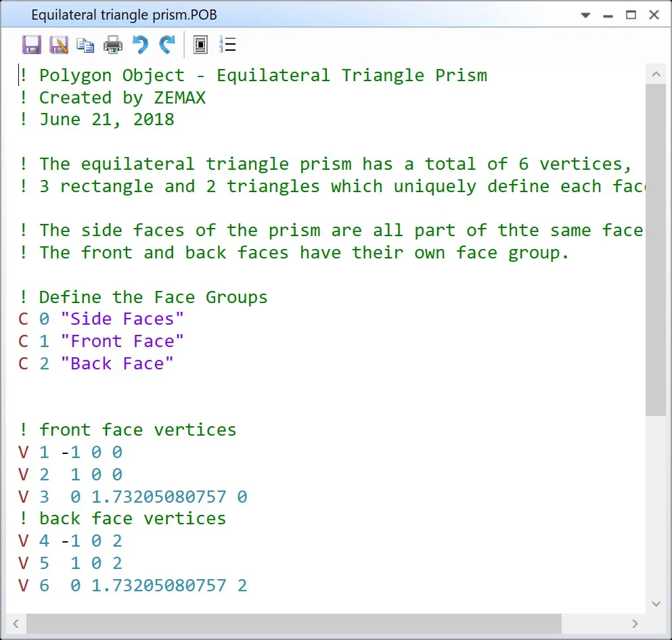Open the window options dropdown arrow
Viewport: 672px width, 640px height.
587,15
